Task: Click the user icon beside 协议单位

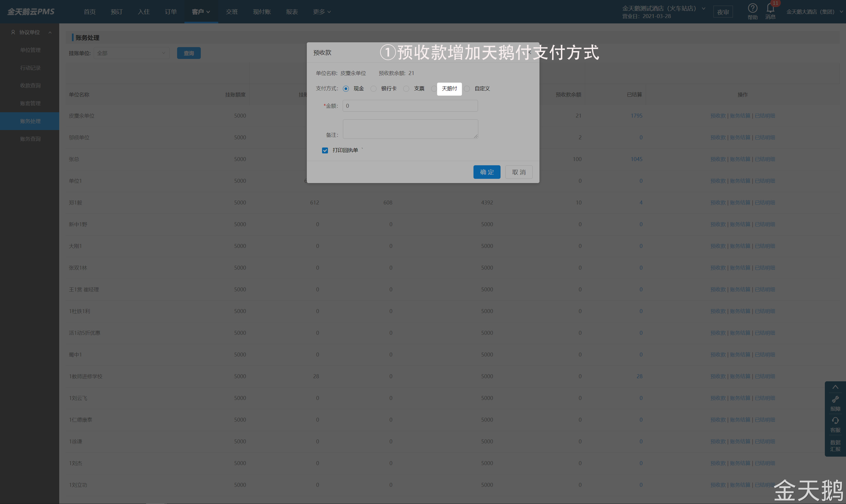Action: 13,32
